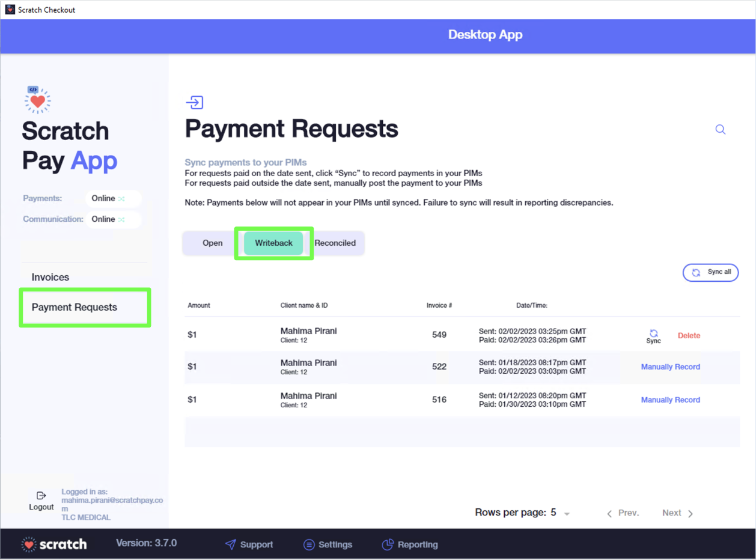
Task: Click Mahima Pirani in the invoice 516 row
Action: pyautogui.click(x=309, y=395)
